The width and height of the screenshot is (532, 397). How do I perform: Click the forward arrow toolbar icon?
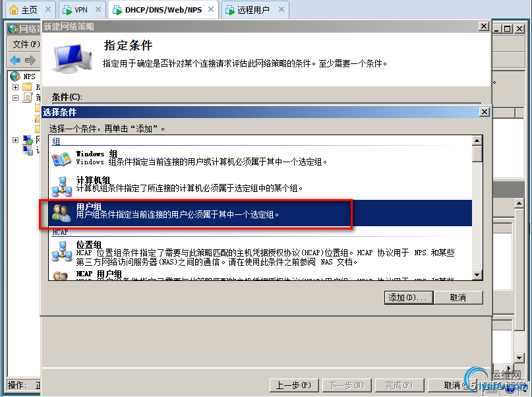click(30, 61)
